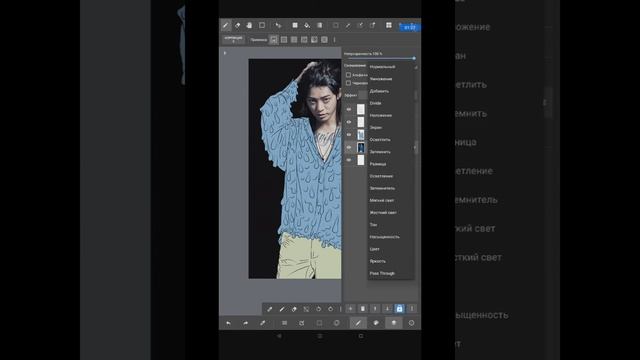The width and height of the screenshot is (640, 360).
Task: Click the blue button in the top toolbar
Action: [x=409, y=27]
